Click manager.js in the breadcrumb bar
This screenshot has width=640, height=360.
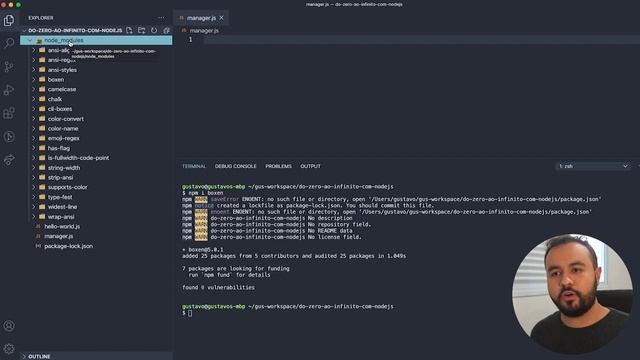click(204, 31)
